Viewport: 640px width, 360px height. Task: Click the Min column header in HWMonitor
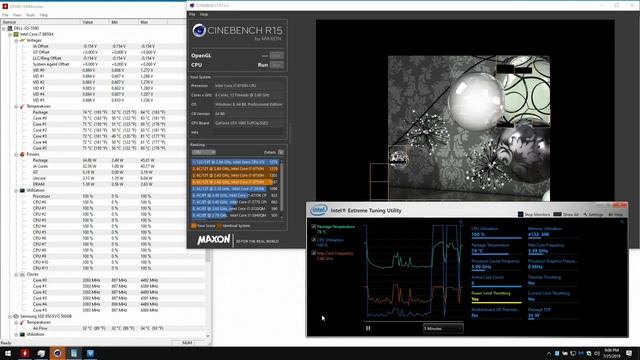tap(124, 22)
